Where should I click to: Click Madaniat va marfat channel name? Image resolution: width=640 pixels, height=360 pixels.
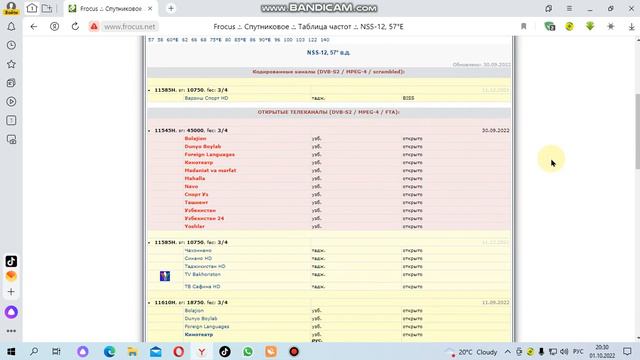point(210,171)
